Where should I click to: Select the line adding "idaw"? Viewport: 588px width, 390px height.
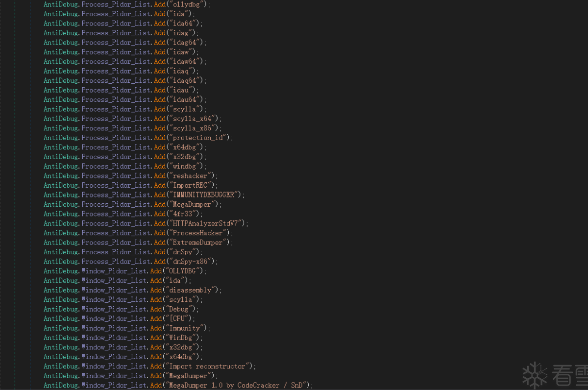tap(122, 52)
